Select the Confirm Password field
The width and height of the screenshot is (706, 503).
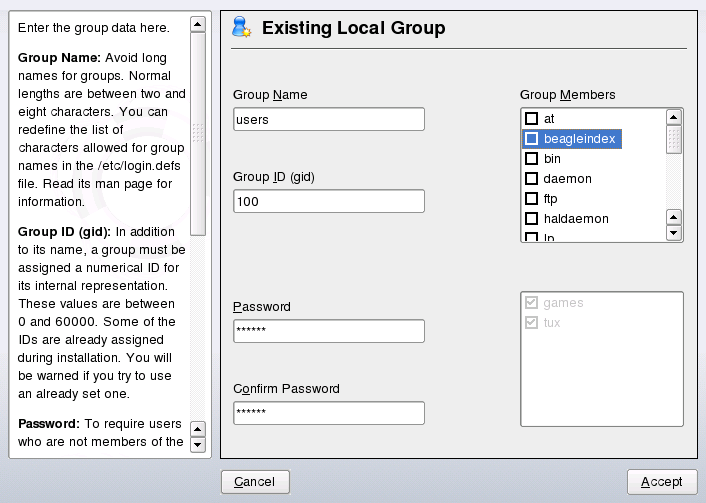(328, 413)
